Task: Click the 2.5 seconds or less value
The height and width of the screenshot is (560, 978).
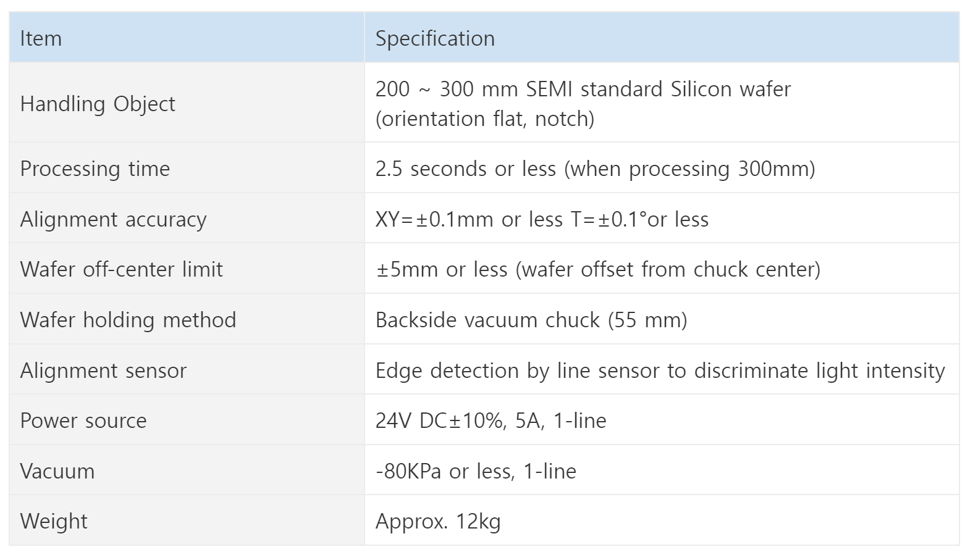Action: click(595, 169)
